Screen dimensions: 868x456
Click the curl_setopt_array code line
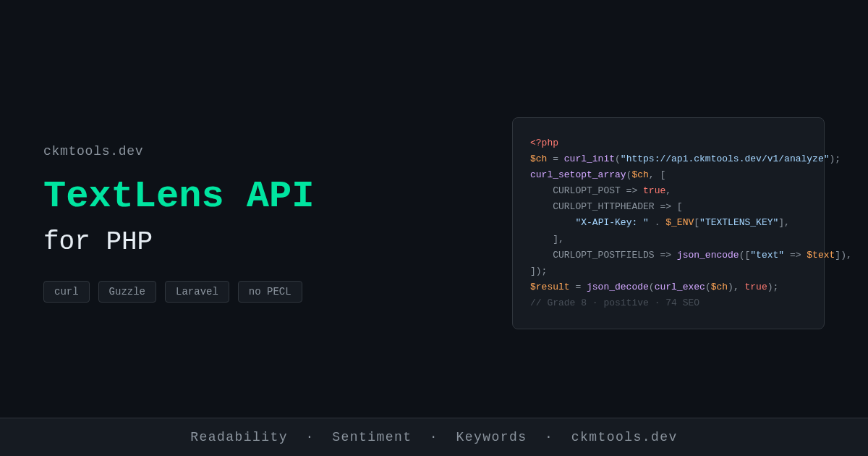point(597,175)
